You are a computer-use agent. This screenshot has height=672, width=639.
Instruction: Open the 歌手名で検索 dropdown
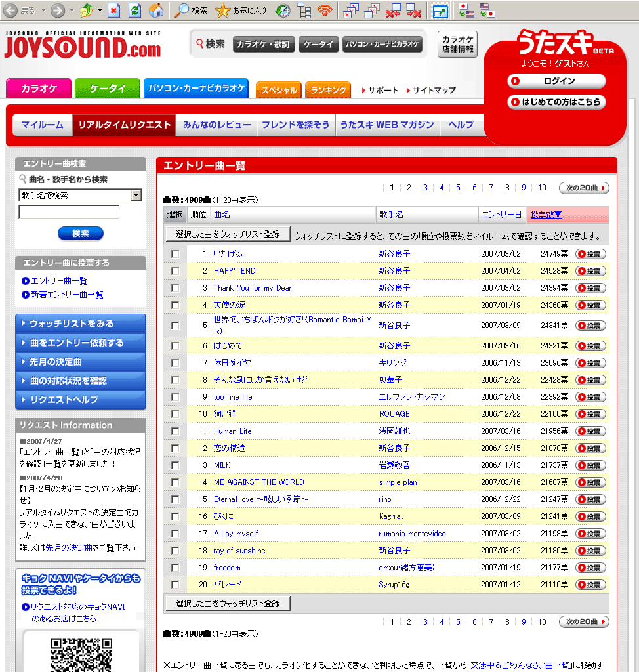(80, 196)
